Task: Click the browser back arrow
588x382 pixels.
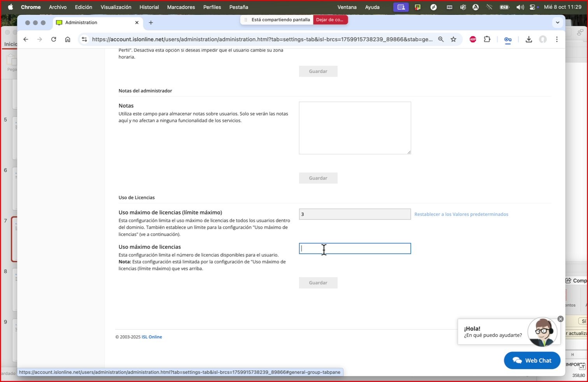Action: pyautogui.click(x=26, y=39)
